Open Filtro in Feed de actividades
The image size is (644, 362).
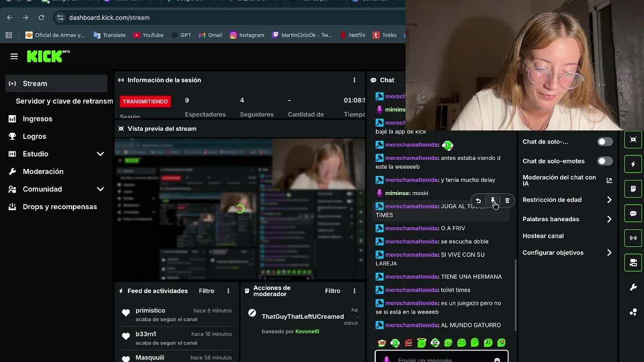tap(206, 291)
